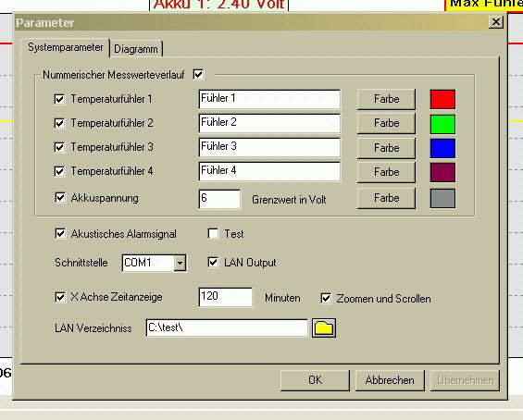Uncheck Temperaturfühler 4 checkbox

[x=59, y=171]
